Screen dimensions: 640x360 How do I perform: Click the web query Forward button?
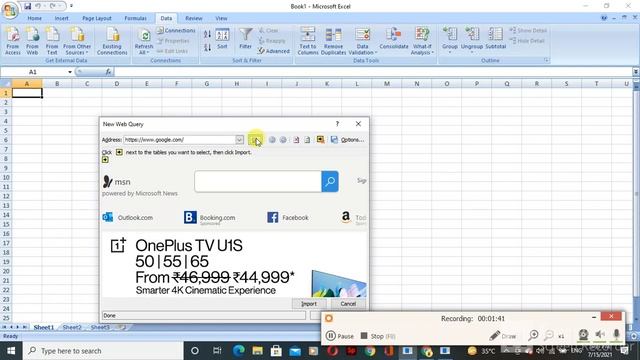[283, 140]
